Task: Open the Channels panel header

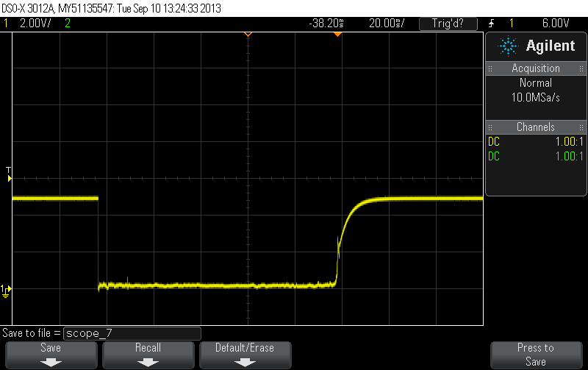Action: point(536,127)
